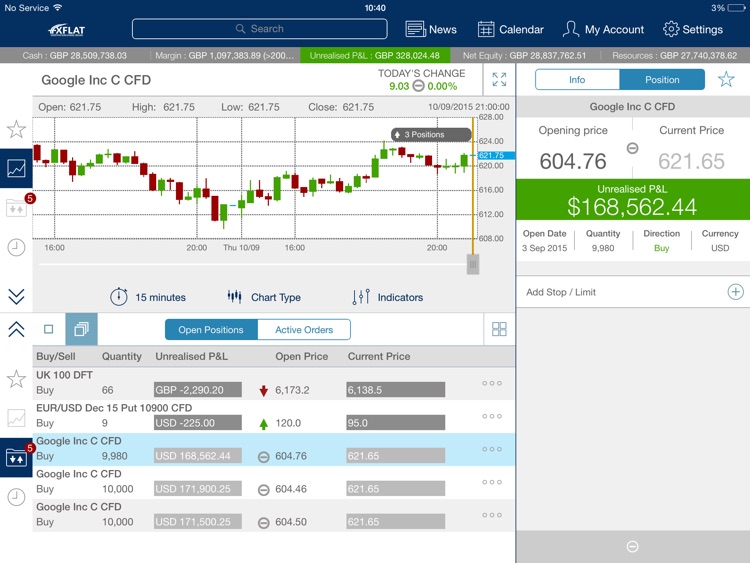
Task: Switch to Active Orders tab
Action: 304,329
